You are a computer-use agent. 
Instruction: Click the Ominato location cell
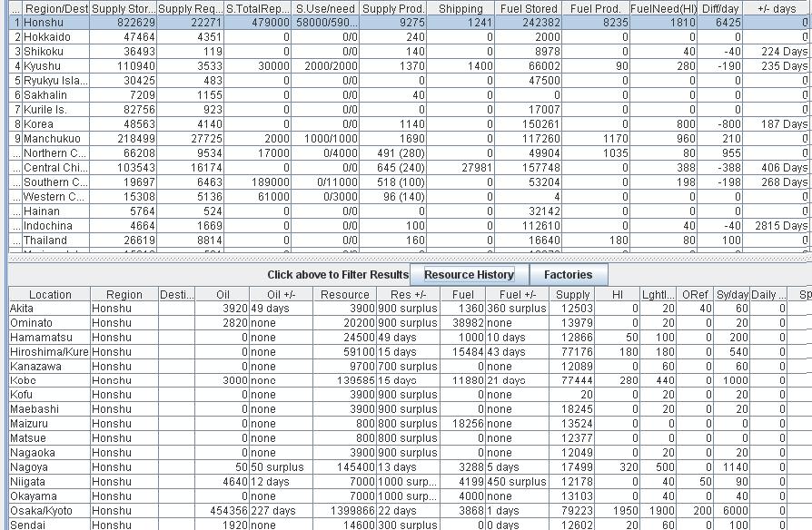(x=50, y=322)
